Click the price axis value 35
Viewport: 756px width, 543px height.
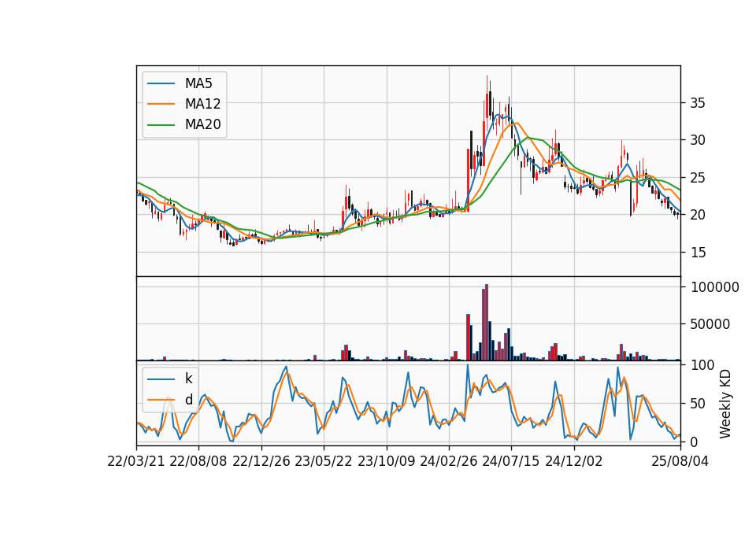(x=698, y=102)
